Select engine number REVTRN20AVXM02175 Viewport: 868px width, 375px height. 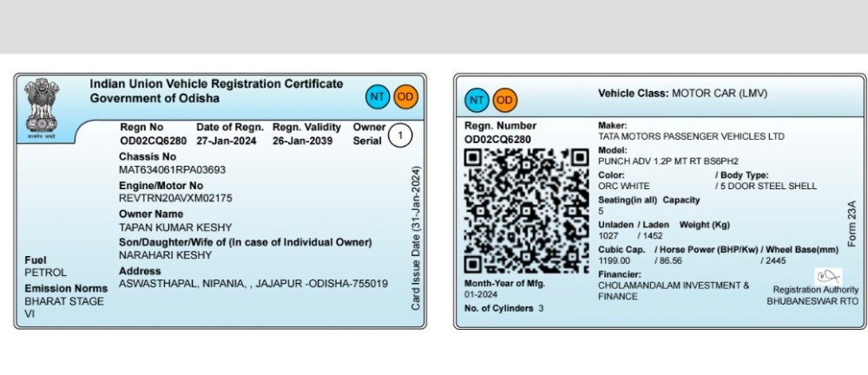tap(175, 198)
